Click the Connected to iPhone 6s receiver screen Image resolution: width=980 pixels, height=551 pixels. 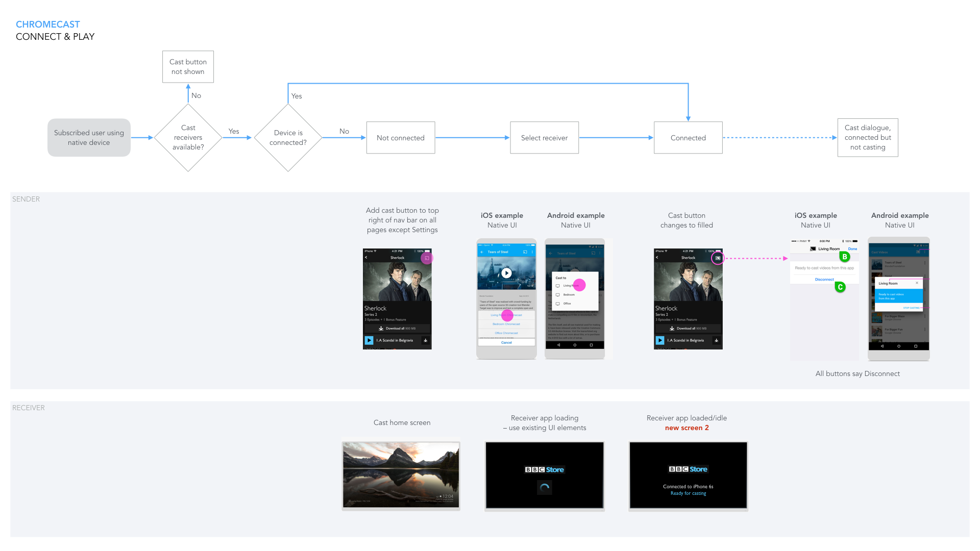tap(688, 476)
